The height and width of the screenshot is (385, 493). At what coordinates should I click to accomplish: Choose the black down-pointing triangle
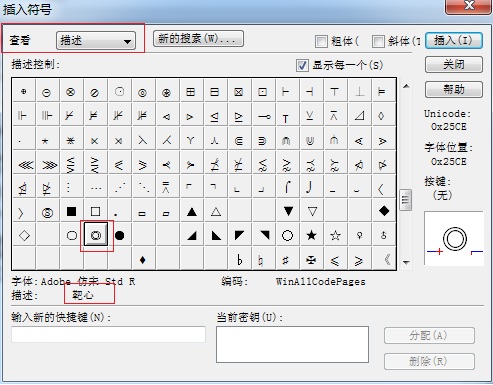tap(288, 211)
